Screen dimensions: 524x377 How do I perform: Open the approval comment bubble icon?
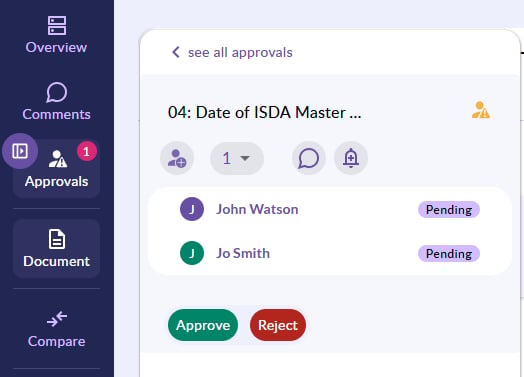(308, 158)
